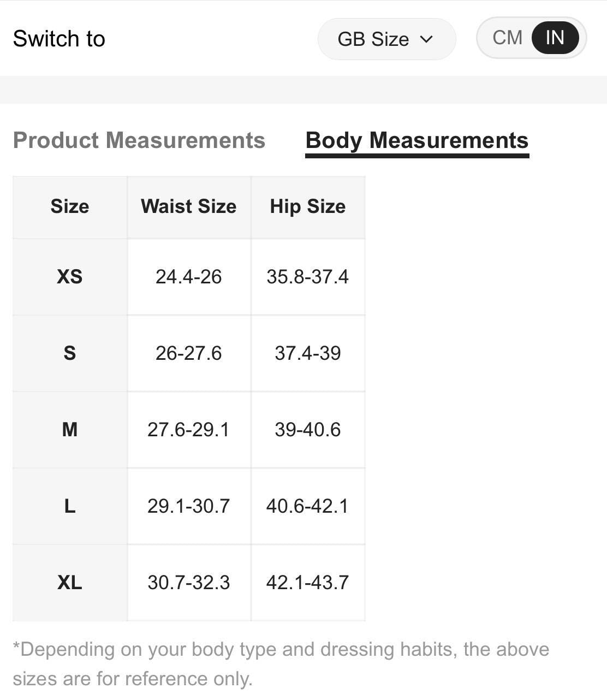Select the Body Measurements tab
Screen dimensions: 607x700
416,140
